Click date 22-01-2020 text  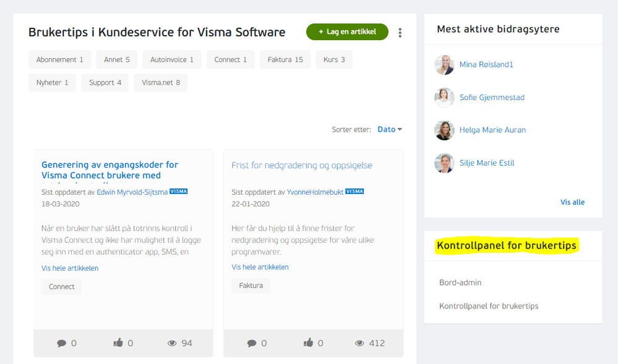tap(251, 204)
